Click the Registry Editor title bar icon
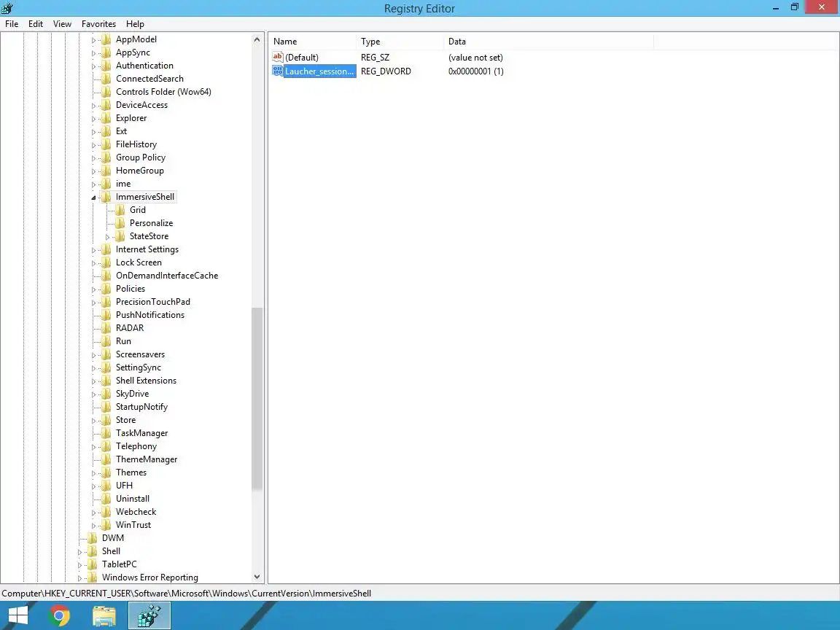 point(7,7)
